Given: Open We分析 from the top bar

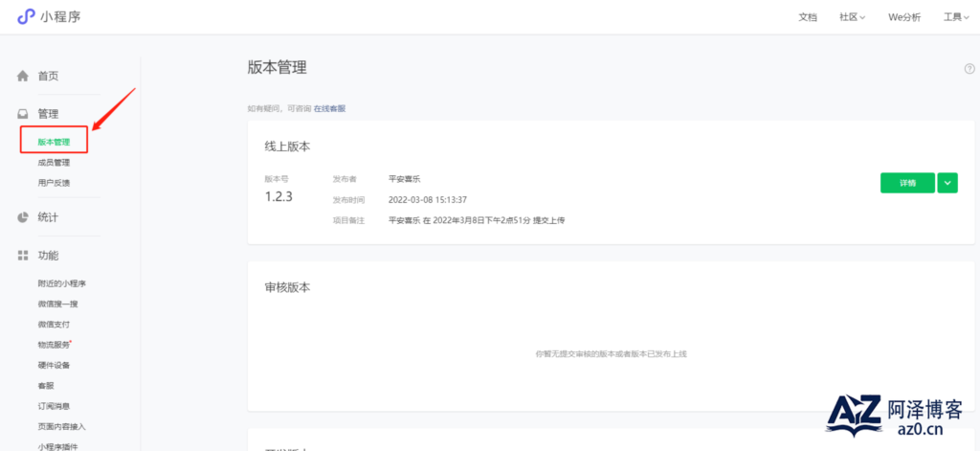Looking at the screenshot, I should pos(904,17).
